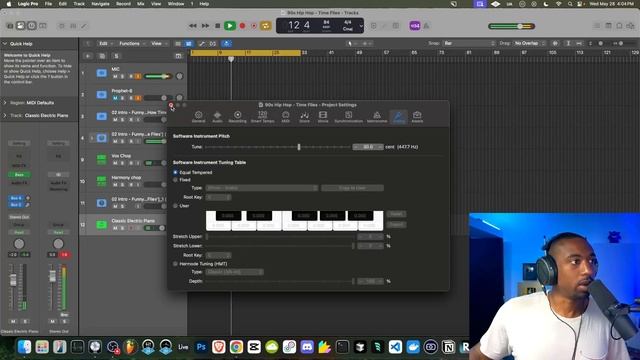Open Photoshop from the Dock
This screenshot has height=360, width=640.
coord(201,347)
